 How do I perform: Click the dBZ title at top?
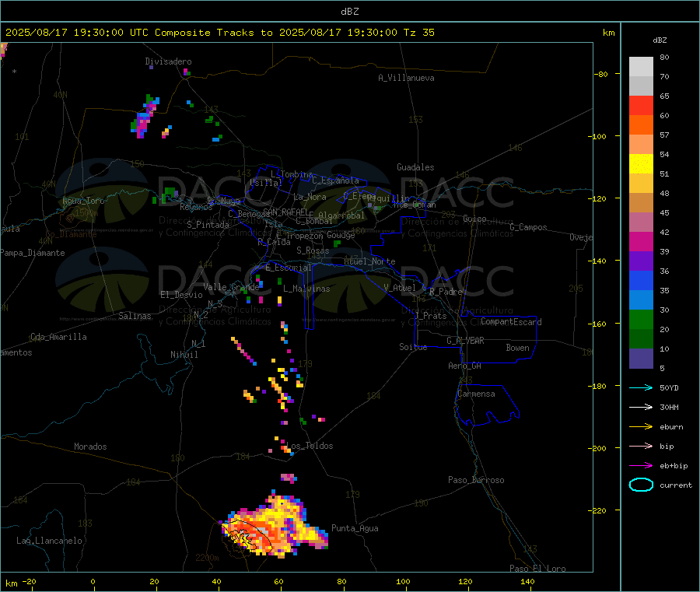(349, 11)
